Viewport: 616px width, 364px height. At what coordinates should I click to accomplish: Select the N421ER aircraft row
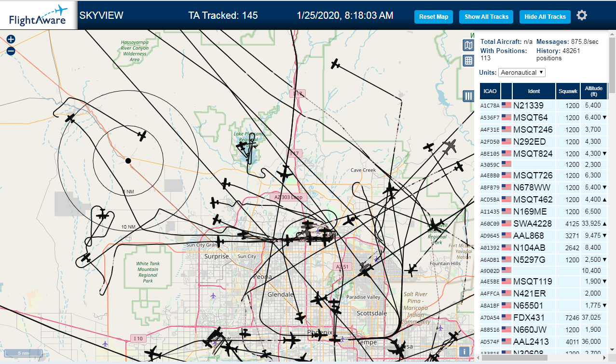[x=544, y=293]
